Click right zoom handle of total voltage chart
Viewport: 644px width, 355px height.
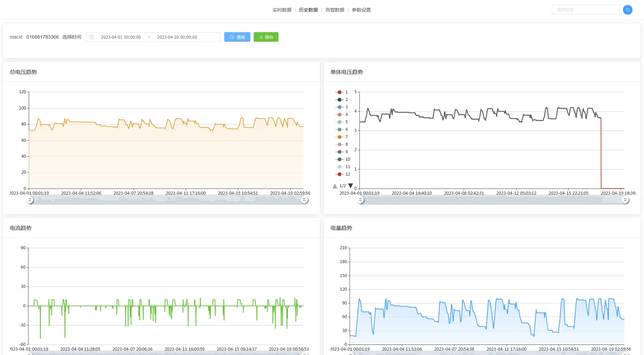(305, 200)
